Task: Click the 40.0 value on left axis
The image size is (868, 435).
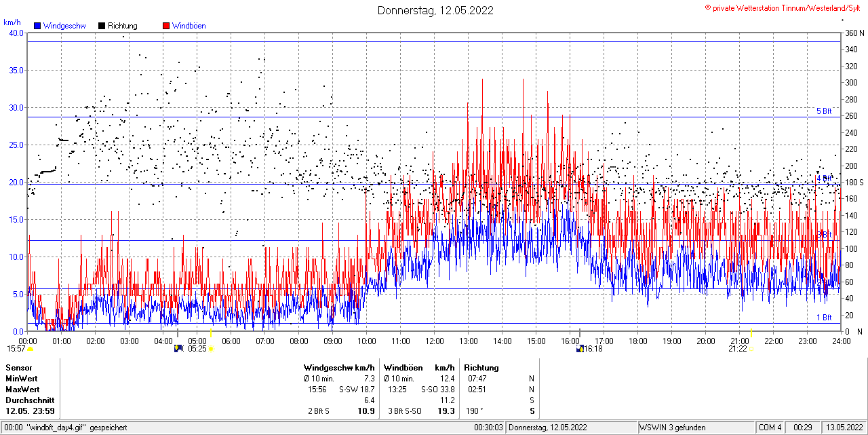Action: coord(16,33)
